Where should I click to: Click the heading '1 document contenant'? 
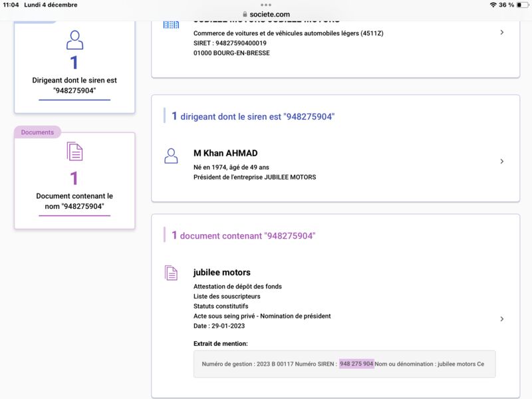click(243, 235)
